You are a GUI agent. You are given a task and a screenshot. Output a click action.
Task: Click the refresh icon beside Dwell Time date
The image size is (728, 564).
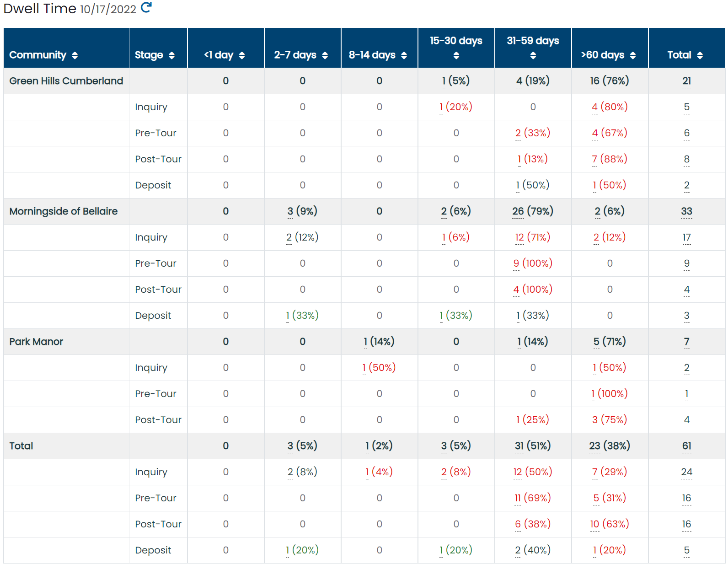pos(146,7)
